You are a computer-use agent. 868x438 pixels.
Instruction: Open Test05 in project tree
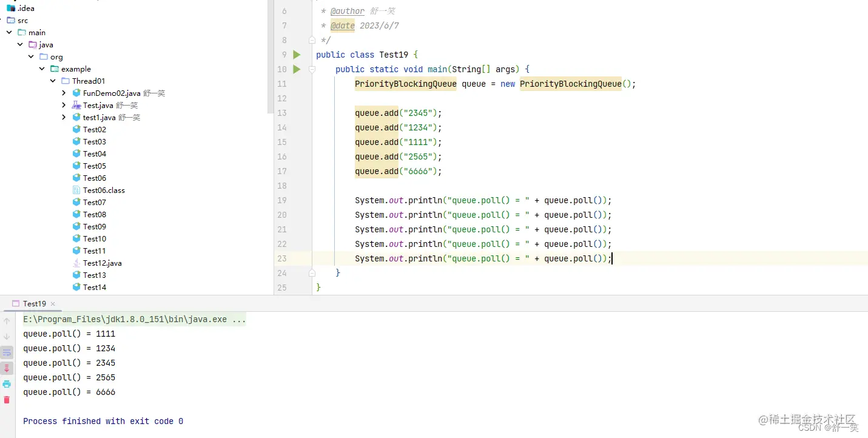[x=95, y=166]
